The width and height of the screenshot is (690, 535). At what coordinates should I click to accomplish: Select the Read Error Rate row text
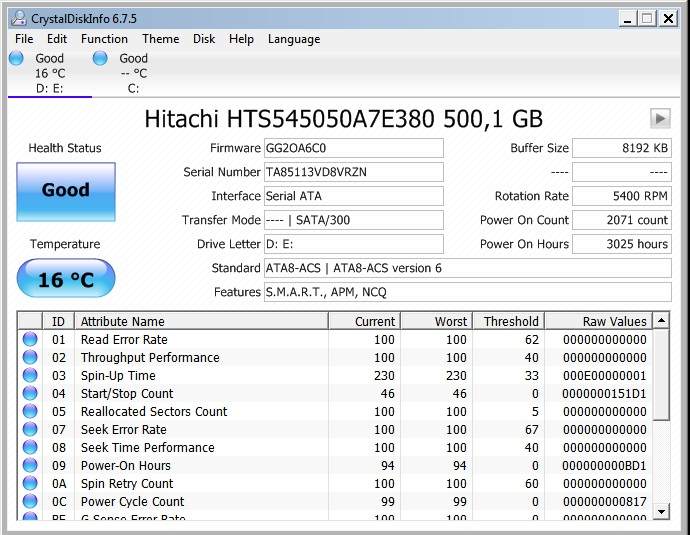point(124,340)
